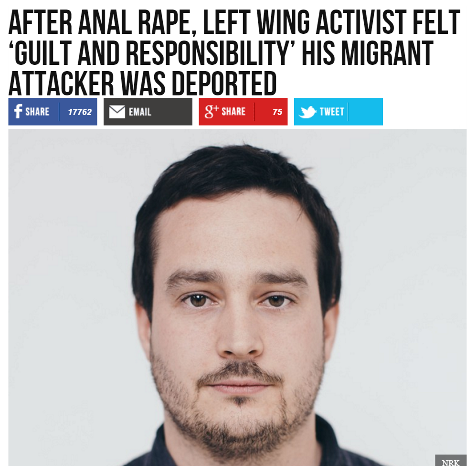
Task: Click the Facebook 'f' logo icon
Action: tap(18, 111)
